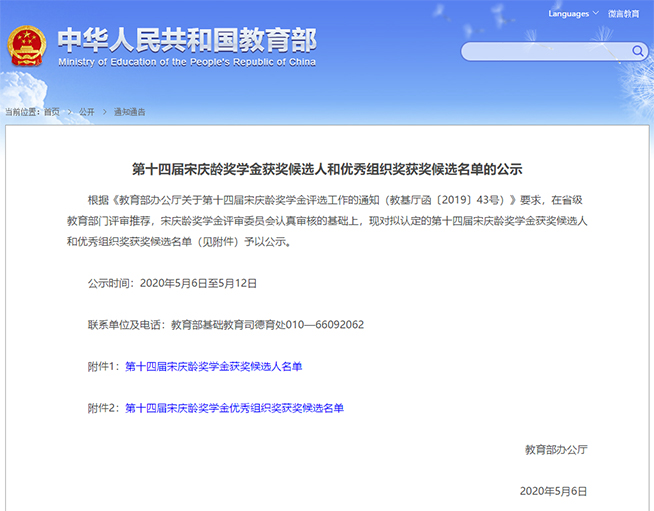The height and width of the screenshot is (511, 654).
Task: Expand the Languages dropdown
Action: pyautogui.click(x=572, y=14)
